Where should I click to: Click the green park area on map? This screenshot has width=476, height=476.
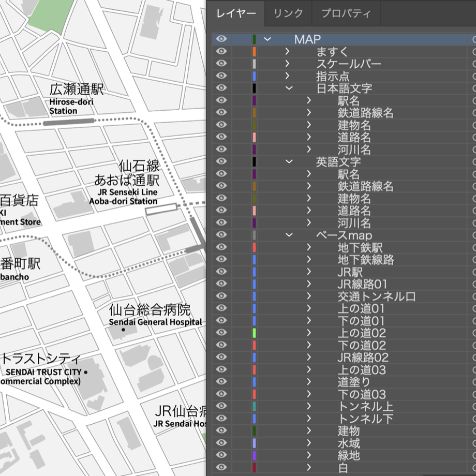[x=51, y=16]
